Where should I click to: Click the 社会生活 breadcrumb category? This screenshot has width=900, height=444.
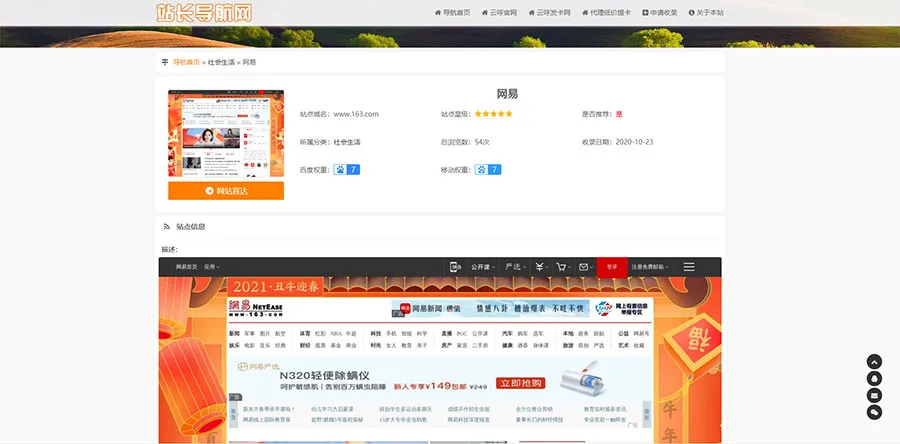221,62
